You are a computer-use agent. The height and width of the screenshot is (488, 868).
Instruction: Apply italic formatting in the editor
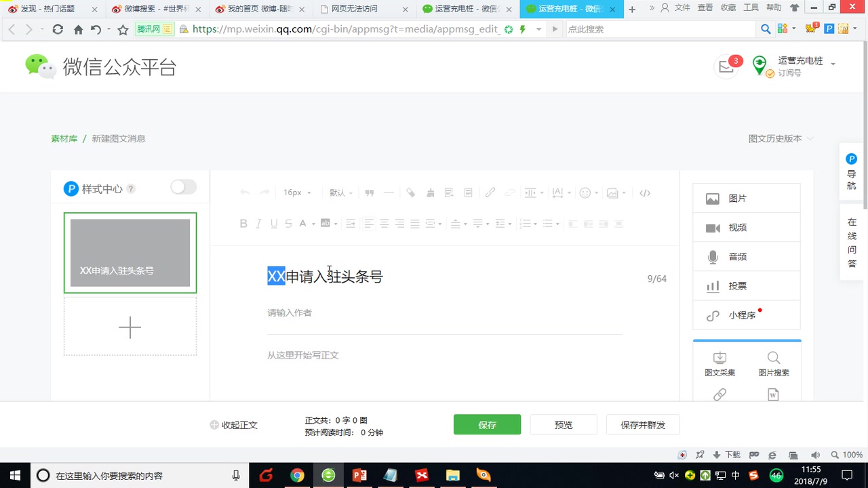[x=258, y=224]
